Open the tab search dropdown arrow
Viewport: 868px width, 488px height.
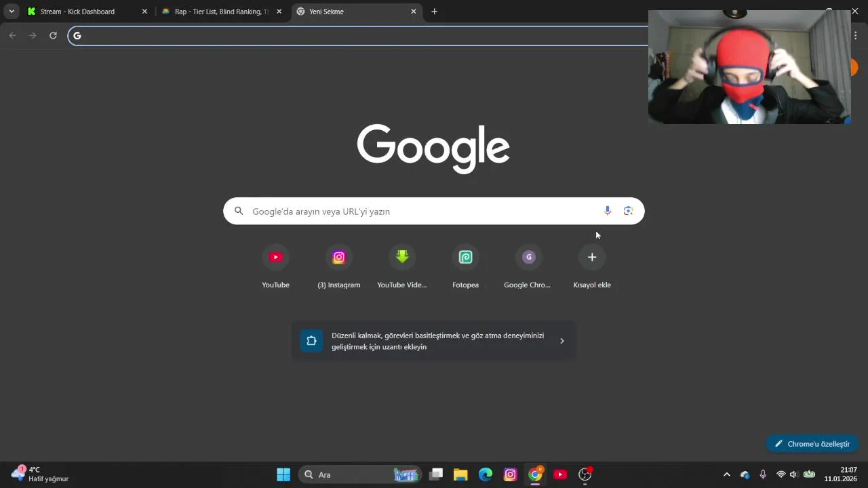tap(12, 12)
